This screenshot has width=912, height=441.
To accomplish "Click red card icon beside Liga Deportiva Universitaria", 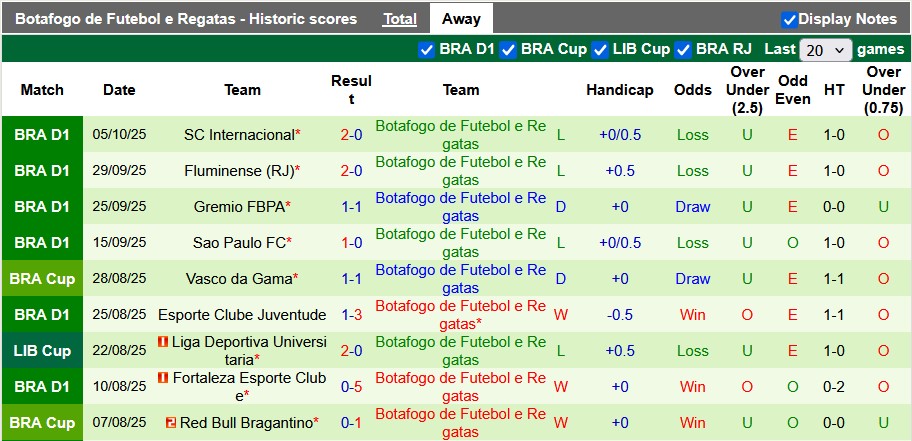I will (163, 343).
